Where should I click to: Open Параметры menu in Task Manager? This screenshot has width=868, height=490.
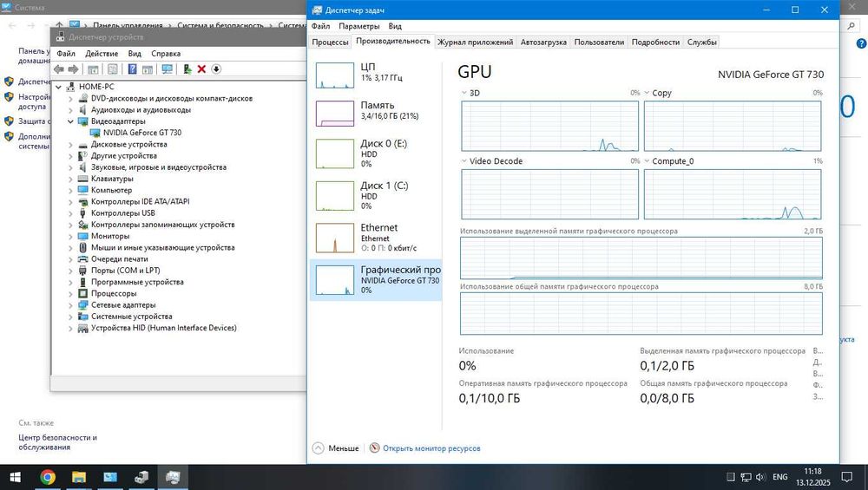(359, 26)
